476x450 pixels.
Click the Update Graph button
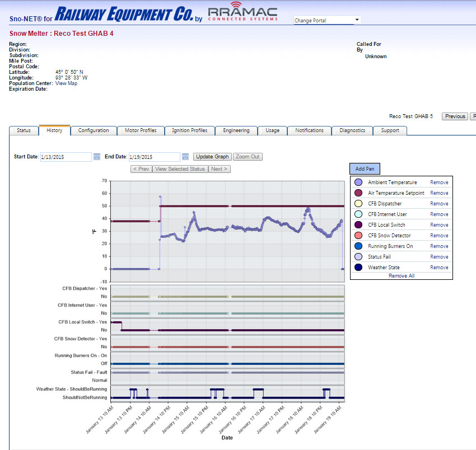click(x=212, y=157)
